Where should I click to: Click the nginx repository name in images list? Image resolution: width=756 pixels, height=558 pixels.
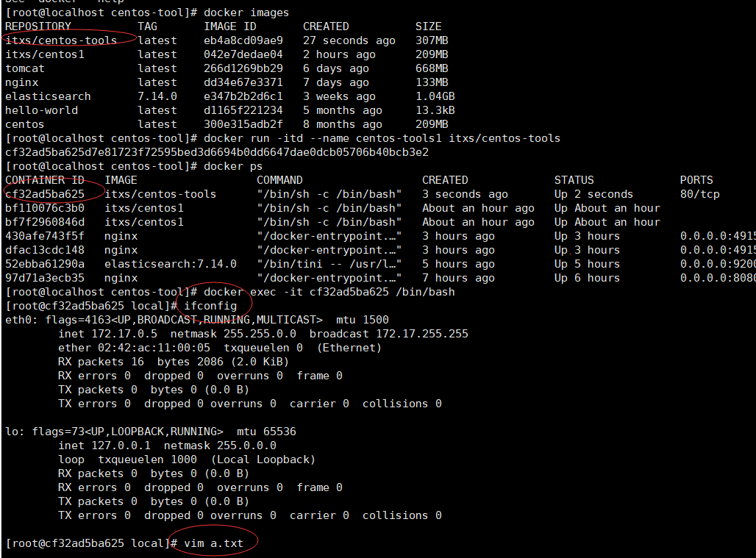(x=22, y=82)
